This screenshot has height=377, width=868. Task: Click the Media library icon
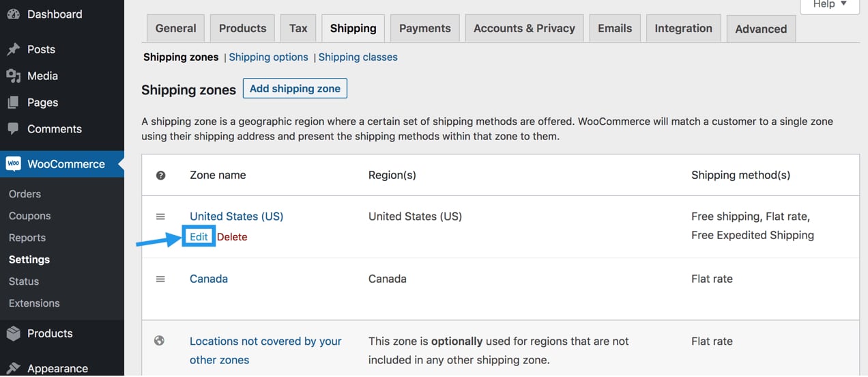[x=13, y=76]
